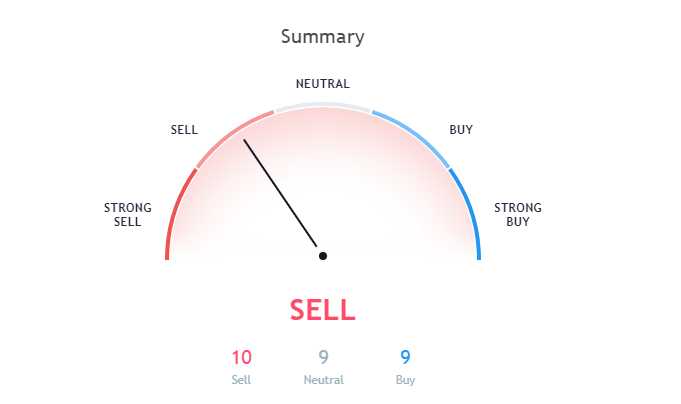Click the black gauge needle
Image resolution: width=681 pixels, height=404 pixels.
(x=280, y=193)
